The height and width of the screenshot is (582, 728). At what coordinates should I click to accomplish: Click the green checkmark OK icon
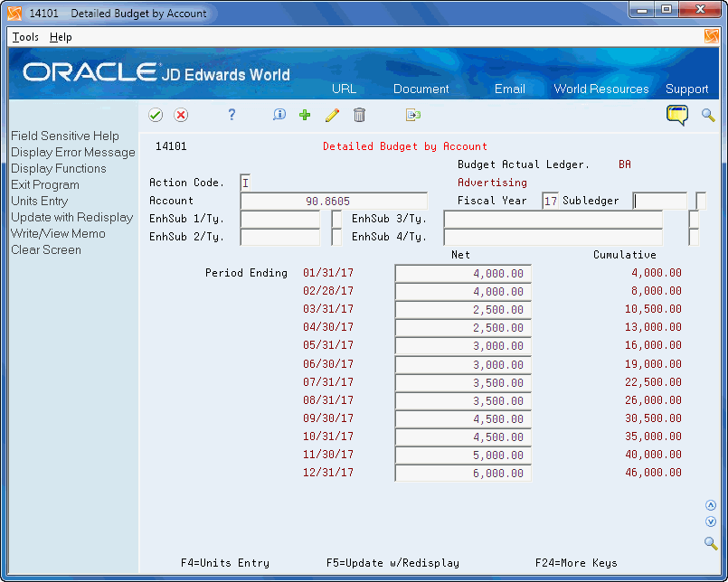coord(156,115)
